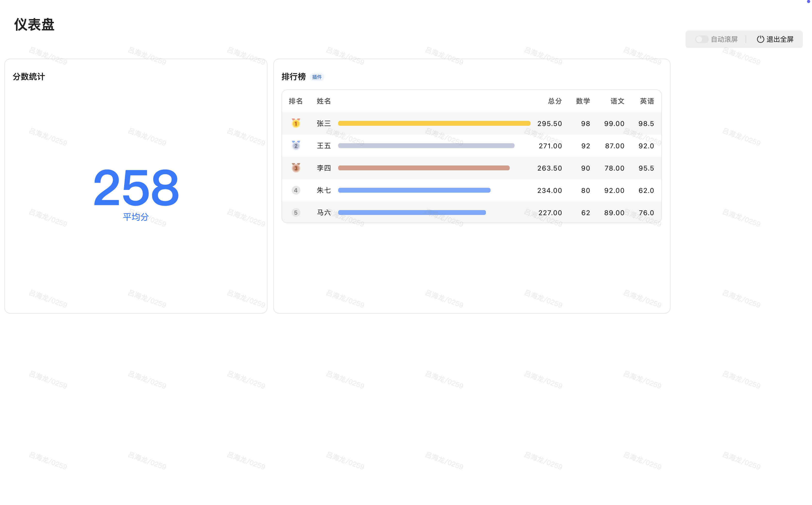Click the 英语 column header
This screenshot has height=505, width=812.
coord(647,101)
